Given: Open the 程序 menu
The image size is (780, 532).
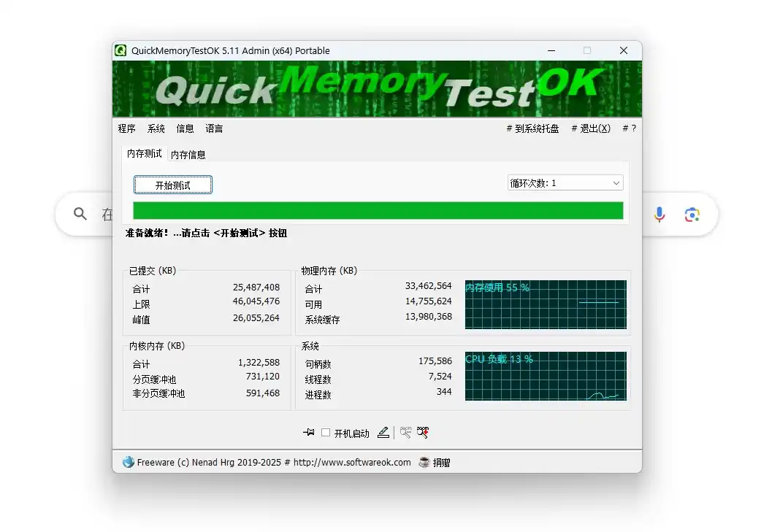Looking at the screenshot, I should (127, 128).
